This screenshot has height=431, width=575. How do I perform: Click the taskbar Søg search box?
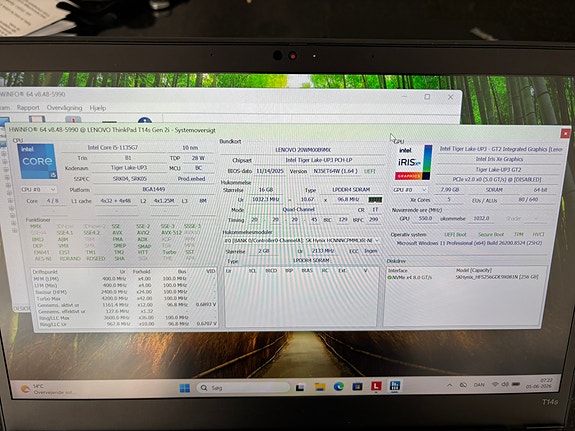[x=243, y=387]
